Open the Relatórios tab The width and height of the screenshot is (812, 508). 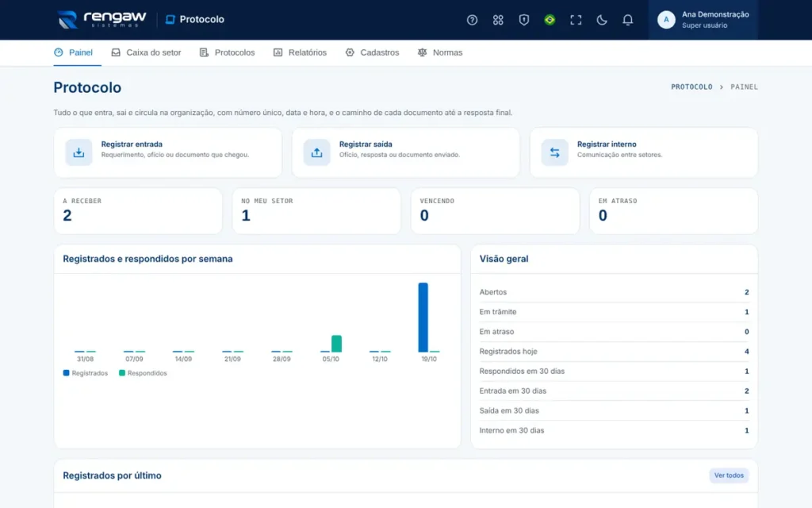[301, 52]
